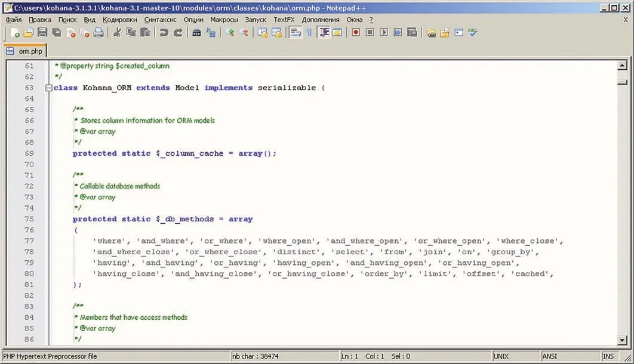The height and width of the screenshot is (364, 634).
Task: Click the Redo arrow icon
Action: pos(178,33)
